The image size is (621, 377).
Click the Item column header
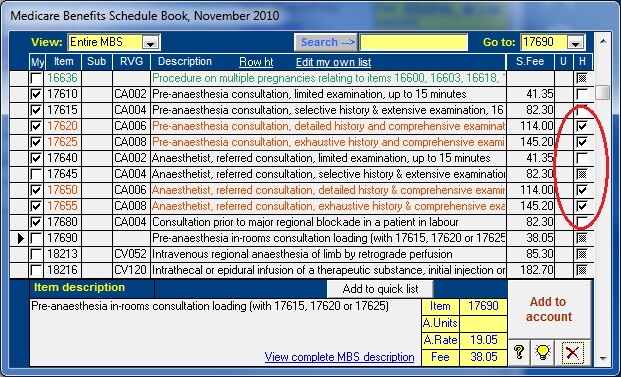tap(63, 62)
